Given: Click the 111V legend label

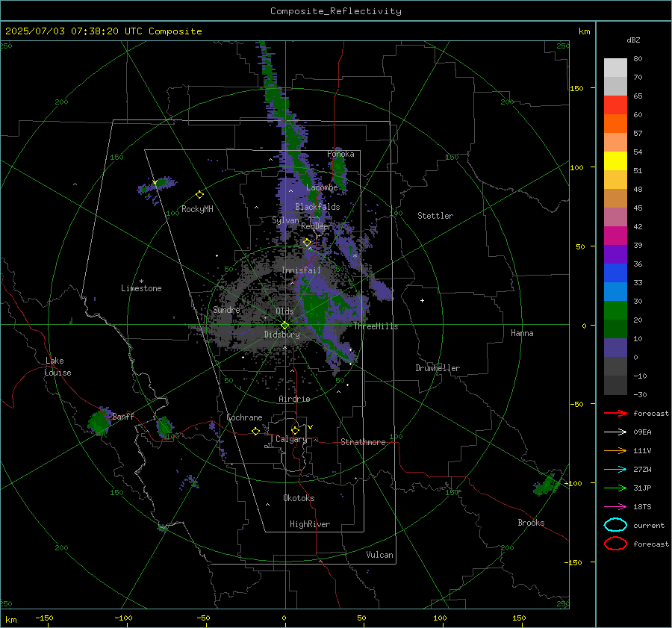Looking at the screenshot, I should (642, 450).
